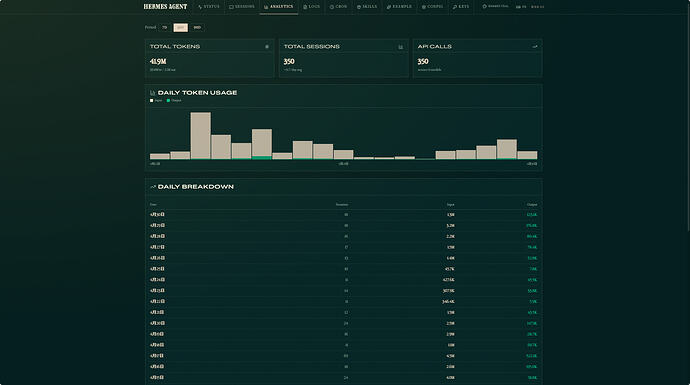
Task: Open the Cron tab
Action: [x=338, y=7]
